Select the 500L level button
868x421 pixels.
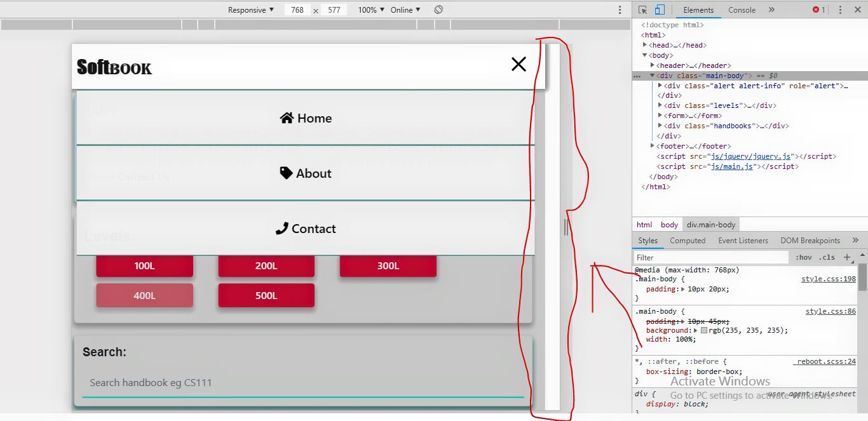pyautogui.click(x=266, y=295)
